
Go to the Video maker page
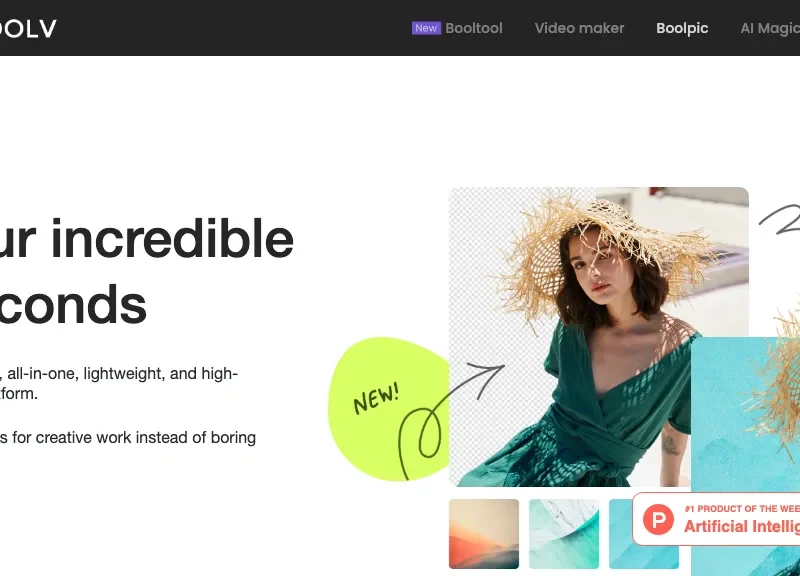[579, 28]
